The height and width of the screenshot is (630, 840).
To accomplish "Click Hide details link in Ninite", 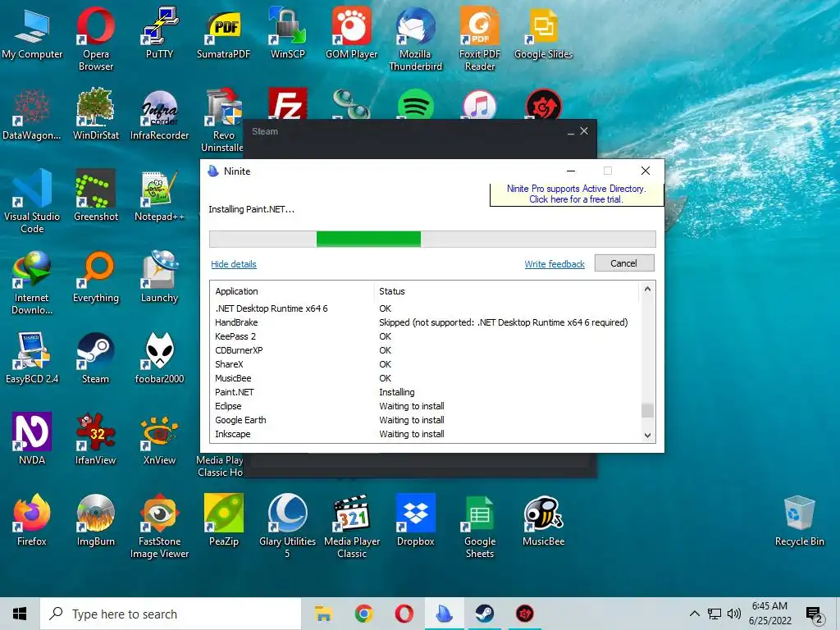I will 234,264.
